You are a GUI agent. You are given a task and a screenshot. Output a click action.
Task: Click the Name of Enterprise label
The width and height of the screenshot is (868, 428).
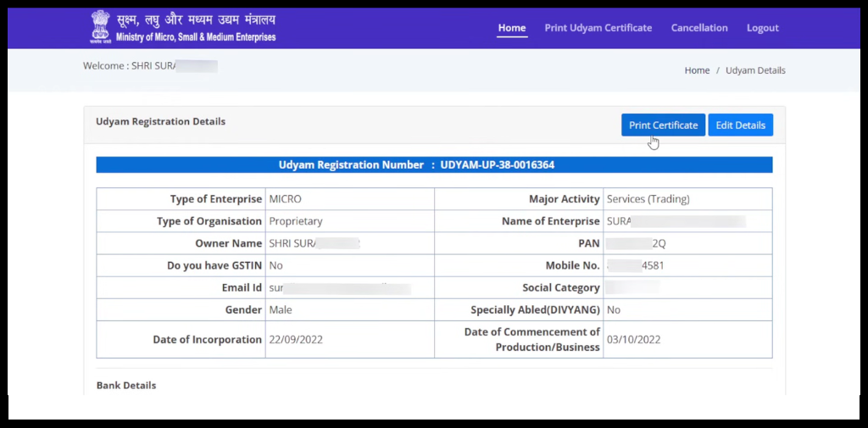(x=551, y=221)
